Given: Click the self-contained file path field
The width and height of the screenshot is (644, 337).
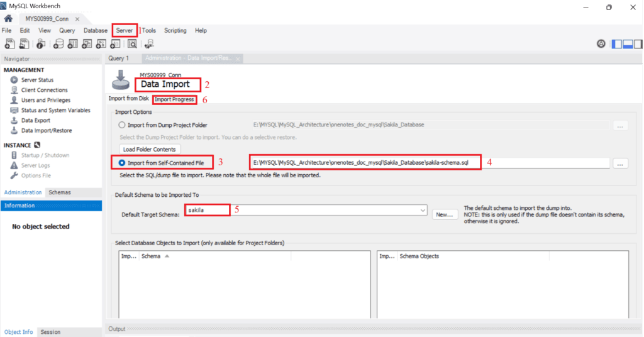Looking at the screenshot, I should point(429,163).
